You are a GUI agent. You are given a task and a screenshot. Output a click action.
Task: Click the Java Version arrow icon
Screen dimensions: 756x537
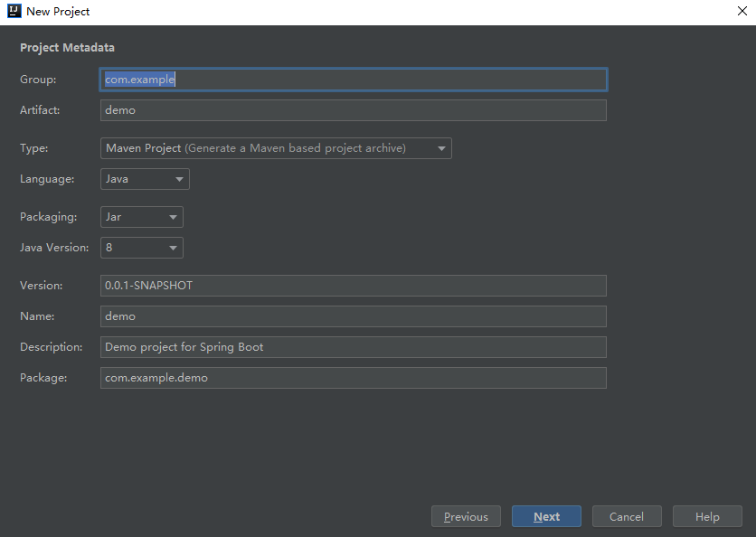coord(173,248)
